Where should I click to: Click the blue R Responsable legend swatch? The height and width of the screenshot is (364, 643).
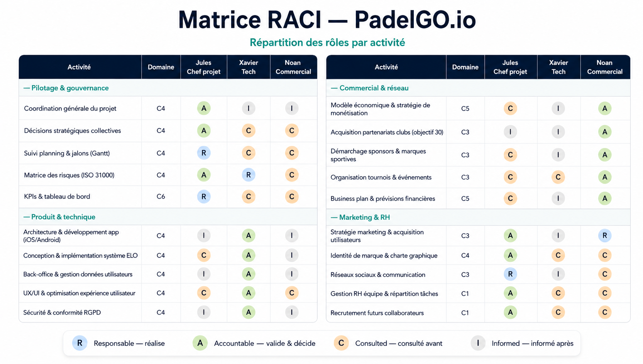pyautogui.click(x=80, y=343)
